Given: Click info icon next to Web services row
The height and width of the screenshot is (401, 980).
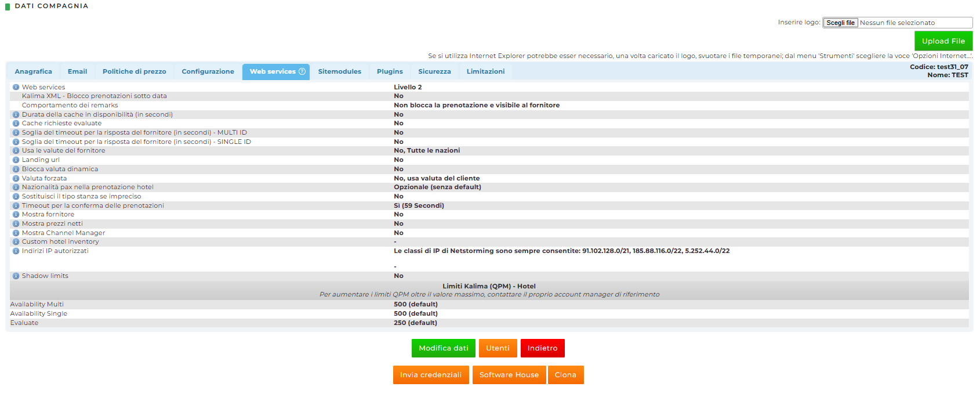Looking at the screenshot, I should click(x=16, y=87).
